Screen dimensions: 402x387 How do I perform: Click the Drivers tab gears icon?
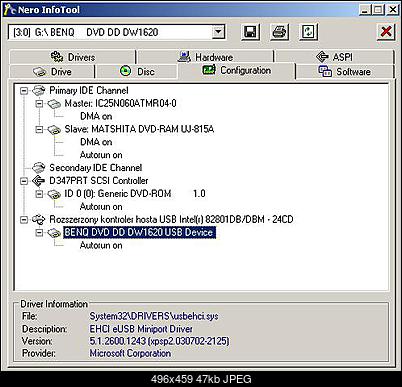57,56
